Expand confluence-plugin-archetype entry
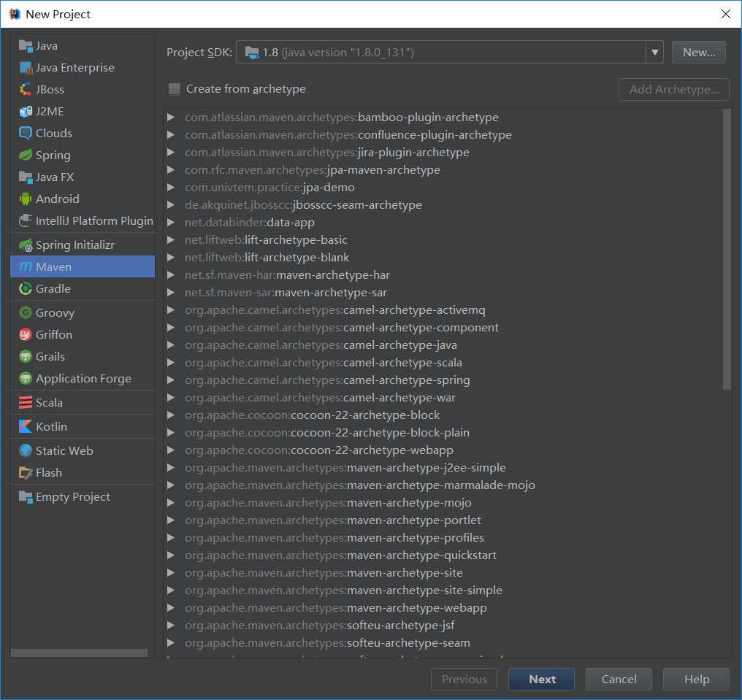 point(171,135)
